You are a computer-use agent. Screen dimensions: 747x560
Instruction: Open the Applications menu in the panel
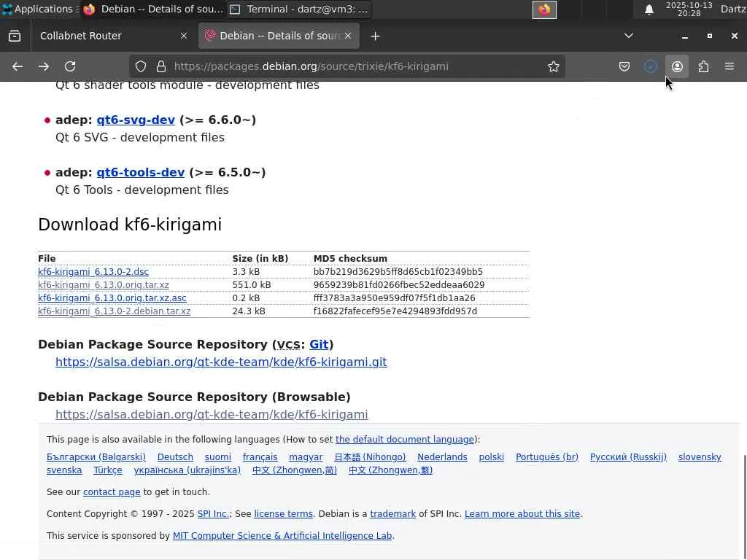39,9
